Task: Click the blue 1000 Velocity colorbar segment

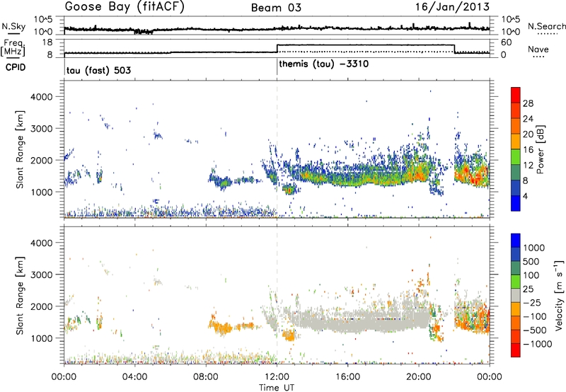Action: pyautogui.click(x=516, y=241)
